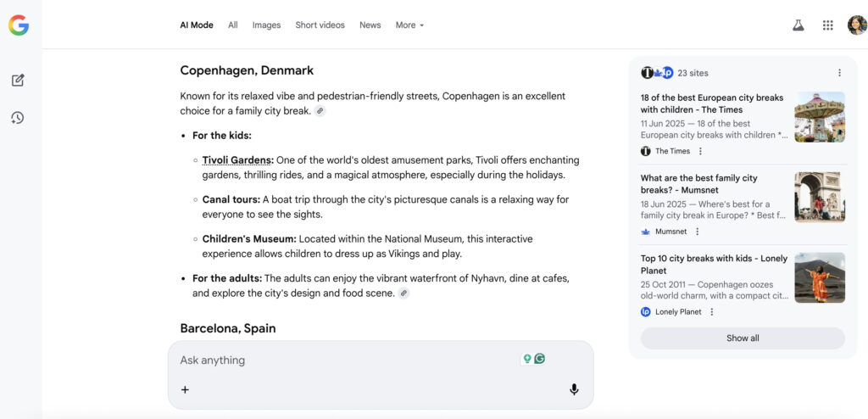
Task: Open more options for Mumsnet source
Action: [x=698, y=232]
